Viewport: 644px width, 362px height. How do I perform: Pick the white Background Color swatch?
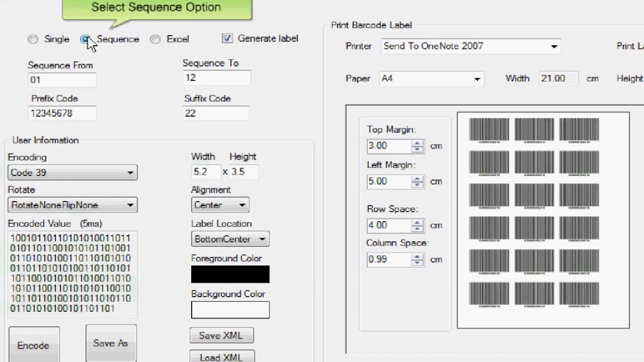230,310
